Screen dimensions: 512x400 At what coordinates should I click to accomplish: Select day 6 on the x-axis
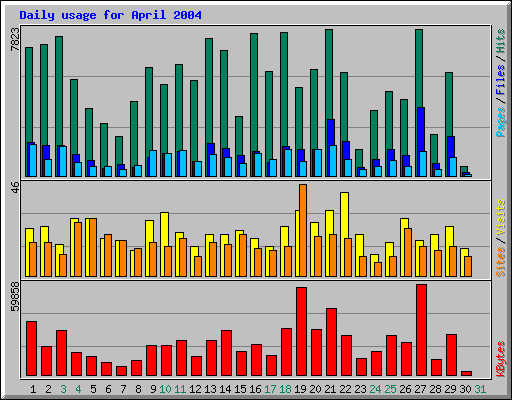pos(108,389)
